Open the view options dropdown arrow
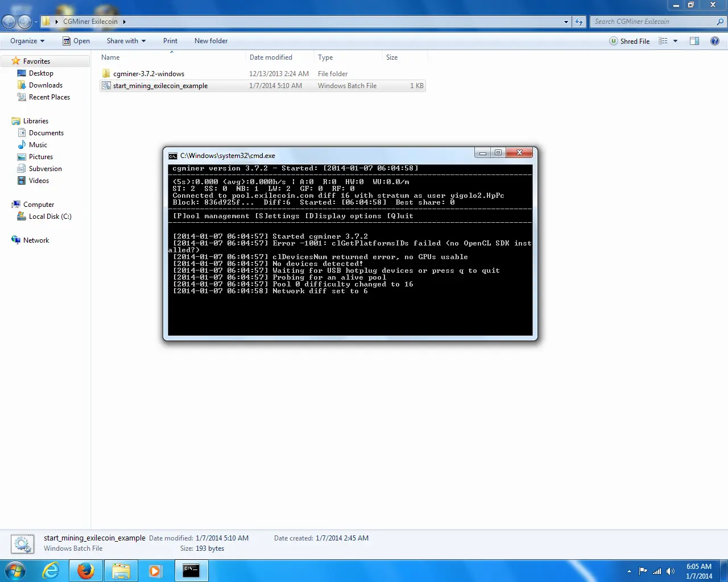The image size is (728, 582). click(x=676, y=41)
